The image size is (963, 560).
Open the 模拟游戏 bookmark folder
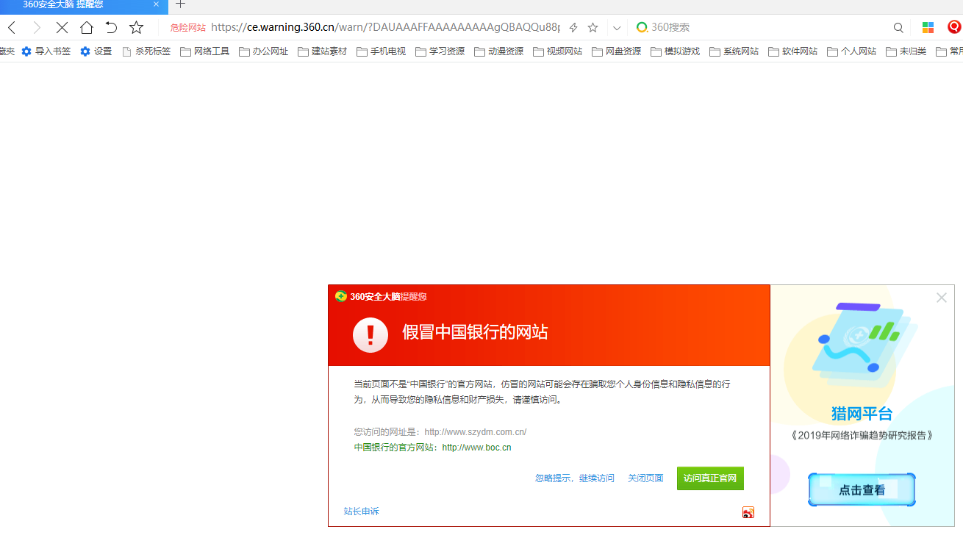(x=676, y=51)
